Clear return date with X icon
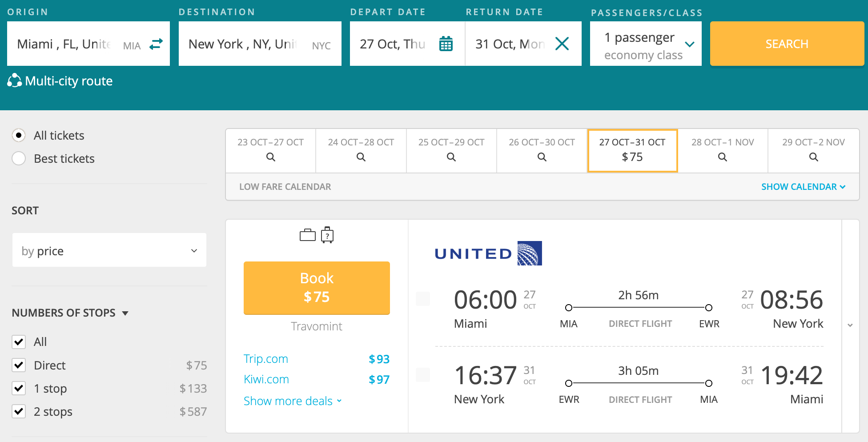This screenshot has height=442, width=868. click(562, 44)
